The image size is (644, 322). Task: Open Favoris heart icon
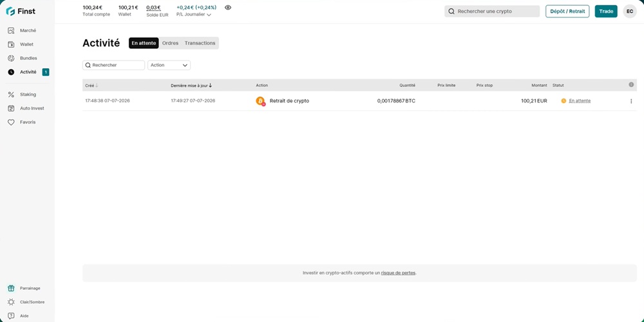pos(11,122)
